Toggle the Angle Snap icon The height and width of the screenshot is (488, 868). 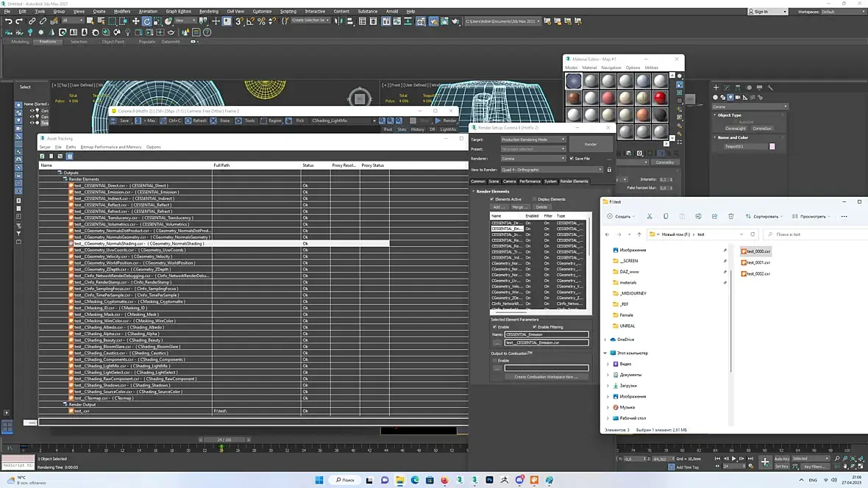point(249,21)
